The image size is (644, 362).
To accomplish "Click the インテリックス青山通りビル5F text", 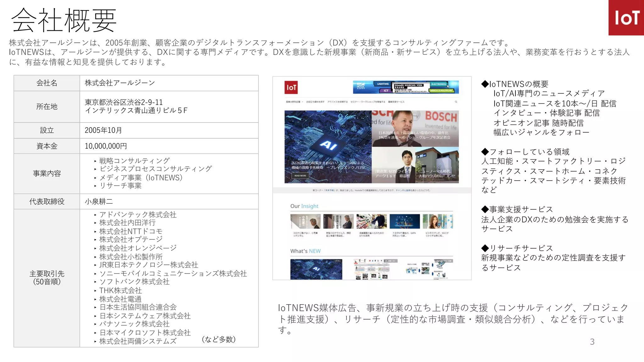I will click(x=136, y=111).
